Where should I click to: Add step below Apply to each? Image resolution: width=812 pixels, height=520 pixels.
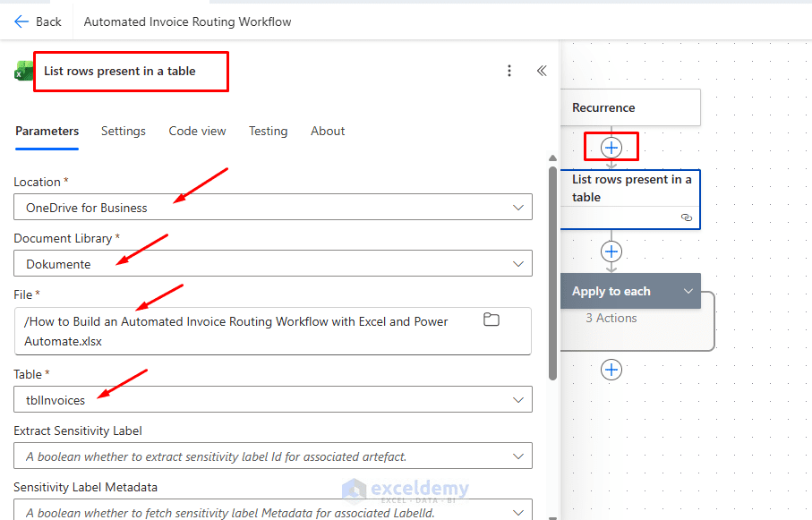611,370
